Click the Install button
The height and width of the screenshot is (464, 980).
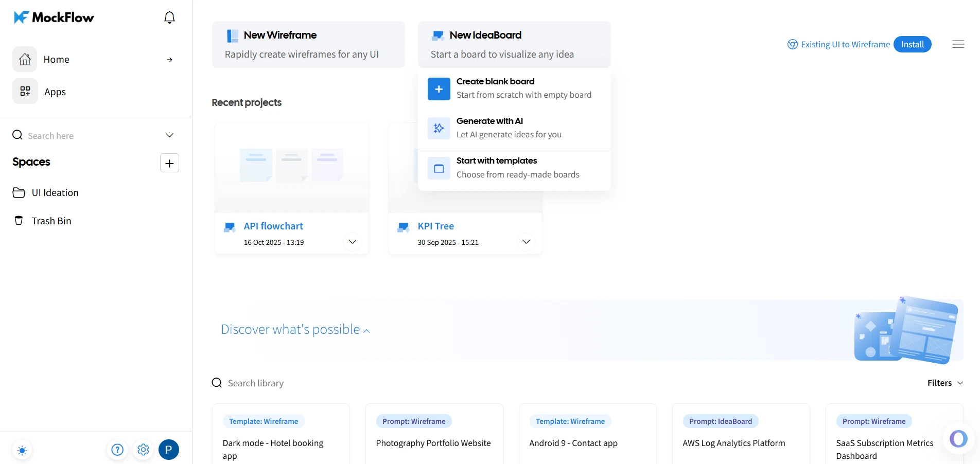click(912, 44)
